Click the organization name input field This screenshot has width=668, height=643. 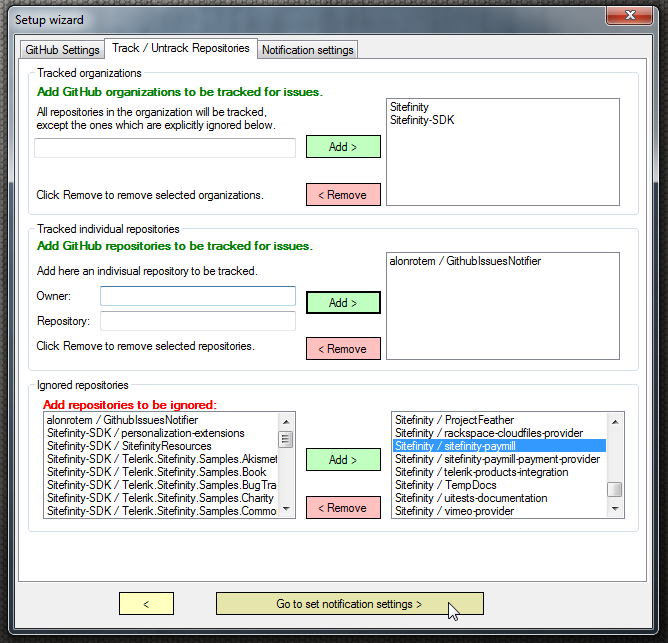165,147
